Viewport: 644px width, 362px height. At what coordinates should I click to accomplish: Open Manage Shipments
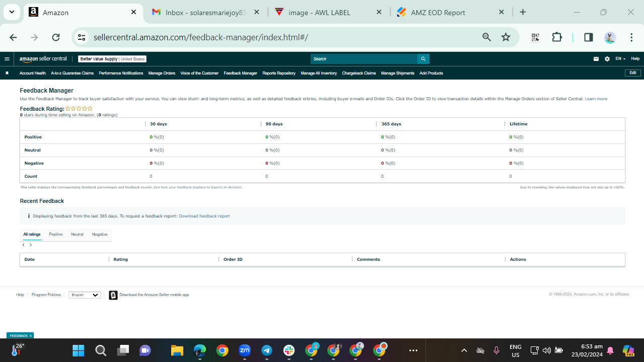point(398,73)
